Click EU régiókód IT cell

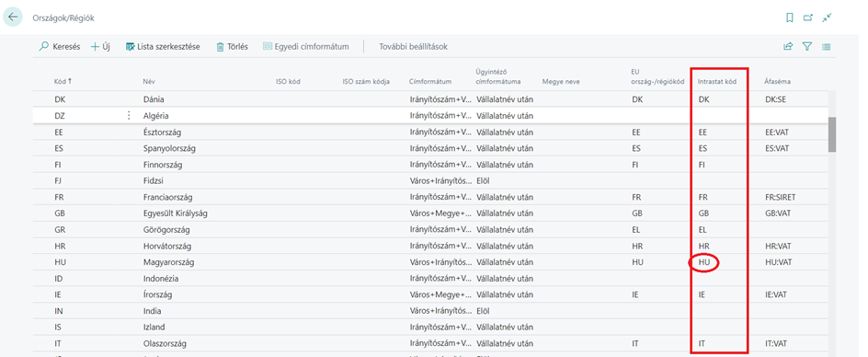634,344
